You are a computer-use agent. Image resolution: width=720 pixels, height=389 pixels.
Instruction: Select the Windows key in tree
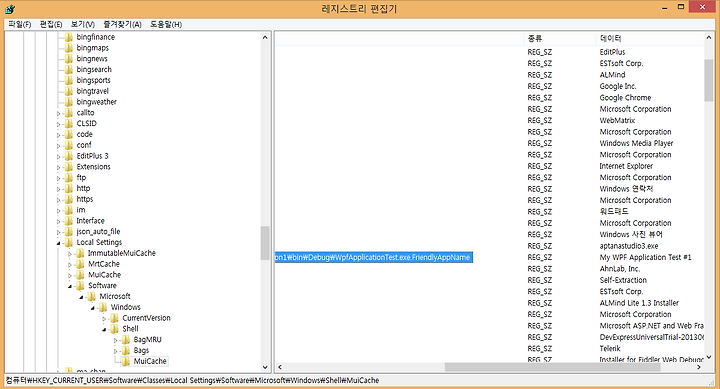tap(125, 307)
